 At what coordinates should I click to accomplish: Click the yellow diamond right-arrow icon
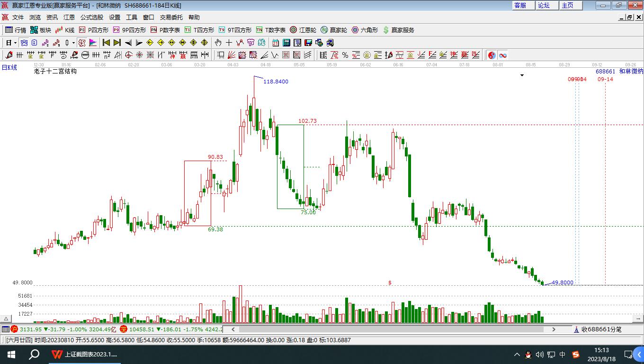click(161, 43)
